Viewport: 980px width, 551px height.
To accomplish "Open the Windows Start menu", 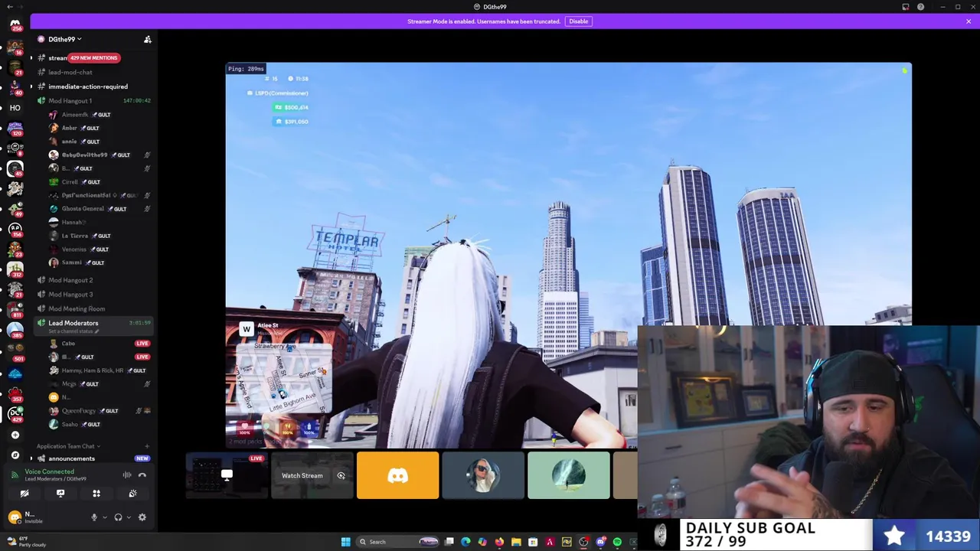I will [x=346, y=542].
